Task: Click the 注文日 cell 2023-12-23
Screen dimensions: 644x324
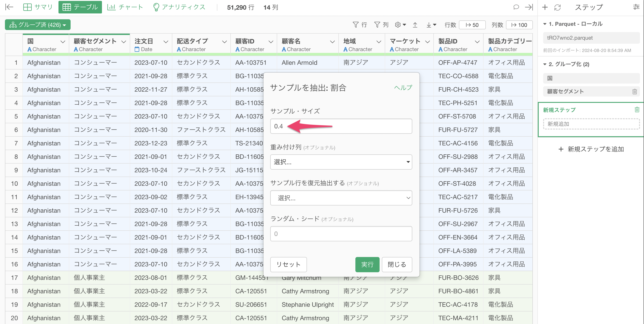Action: coord(151,143)
